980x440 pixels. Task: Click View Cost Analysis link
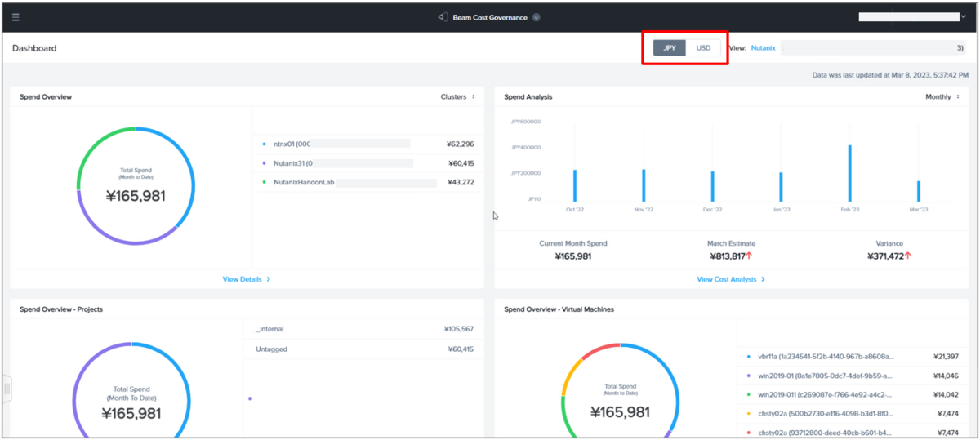730,279
